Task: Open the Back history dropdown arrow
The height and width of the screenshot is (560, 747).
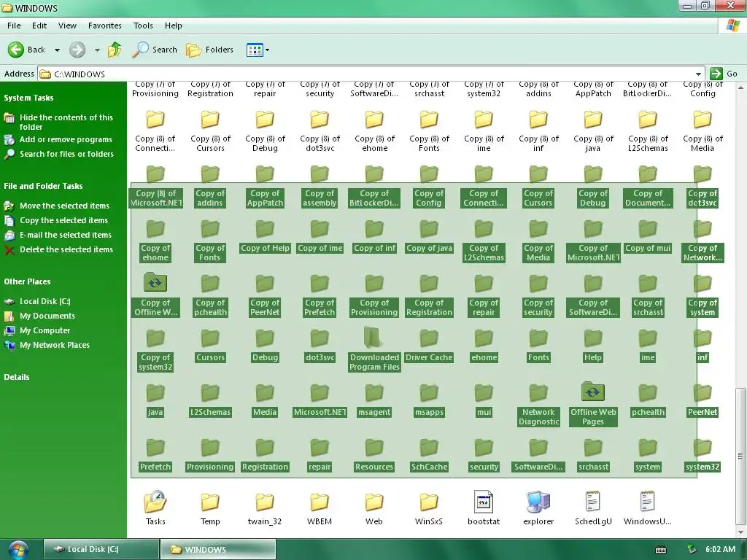Action: click(x=57, y=50)
